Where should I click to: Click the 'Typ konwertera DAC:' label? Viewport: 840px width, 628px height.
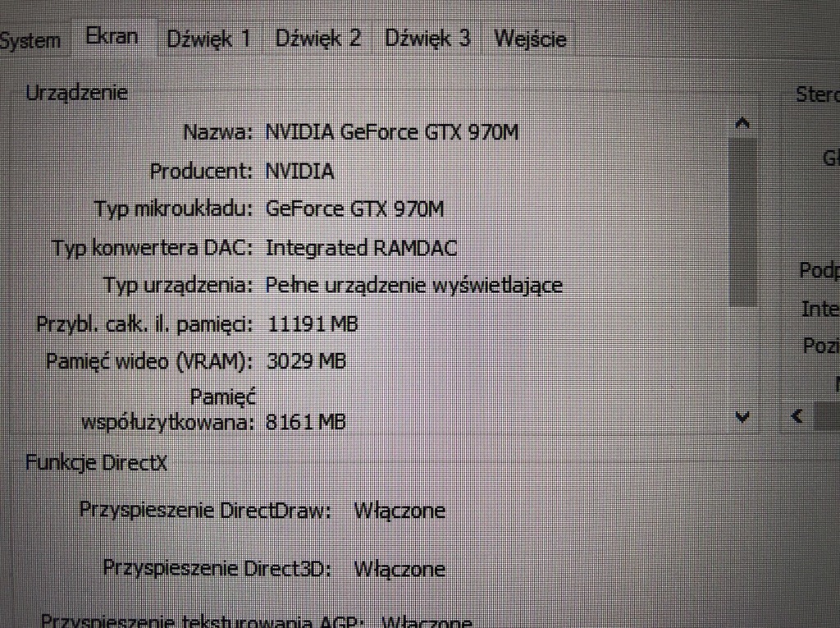click(x=152, y=248)
